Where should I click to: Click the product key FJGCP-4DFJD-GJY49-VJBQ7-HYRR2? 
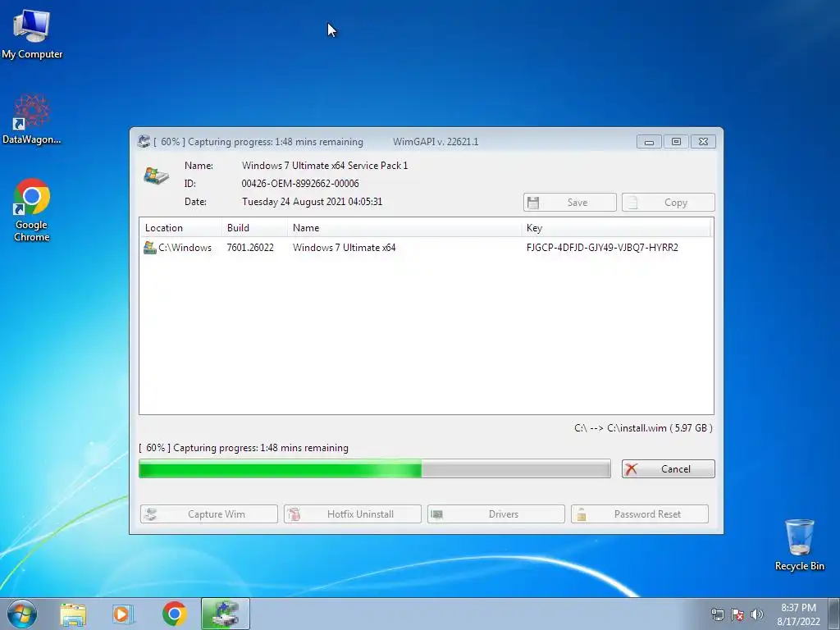click(x=602, y=248)
